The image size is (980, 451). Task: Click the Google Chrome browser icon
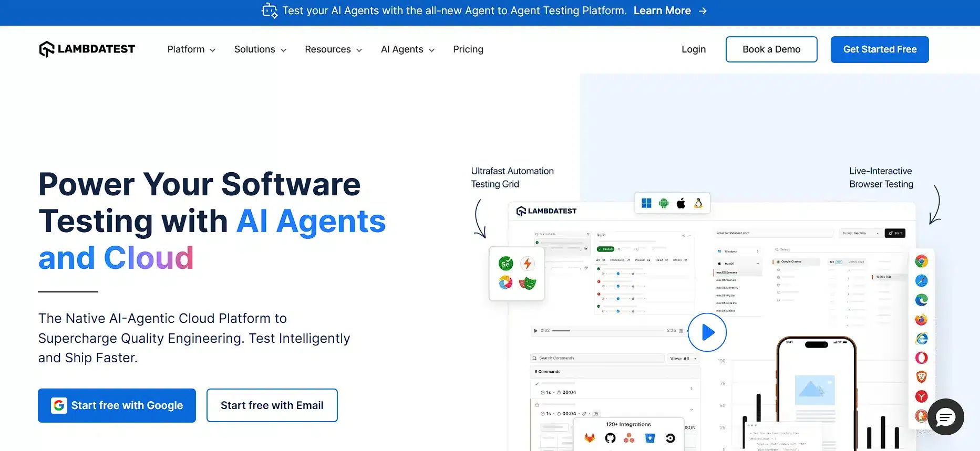click(921, 261)
